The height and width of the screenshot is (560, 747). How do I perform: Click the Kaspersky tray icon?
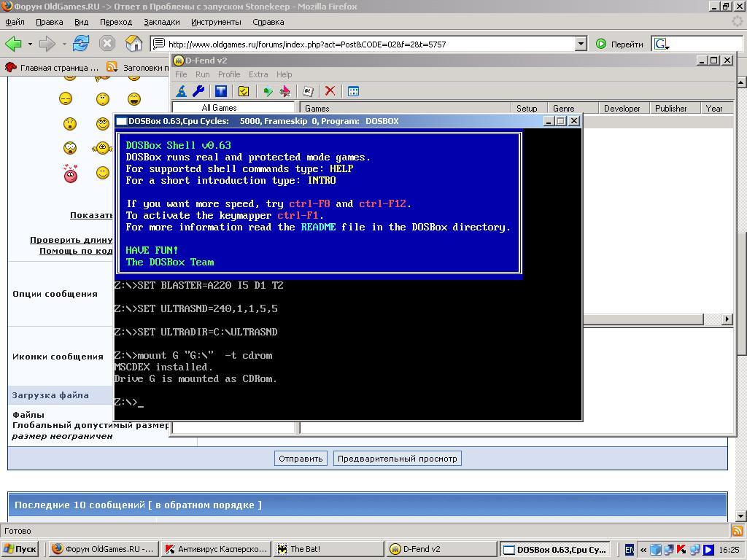(681, 550)
